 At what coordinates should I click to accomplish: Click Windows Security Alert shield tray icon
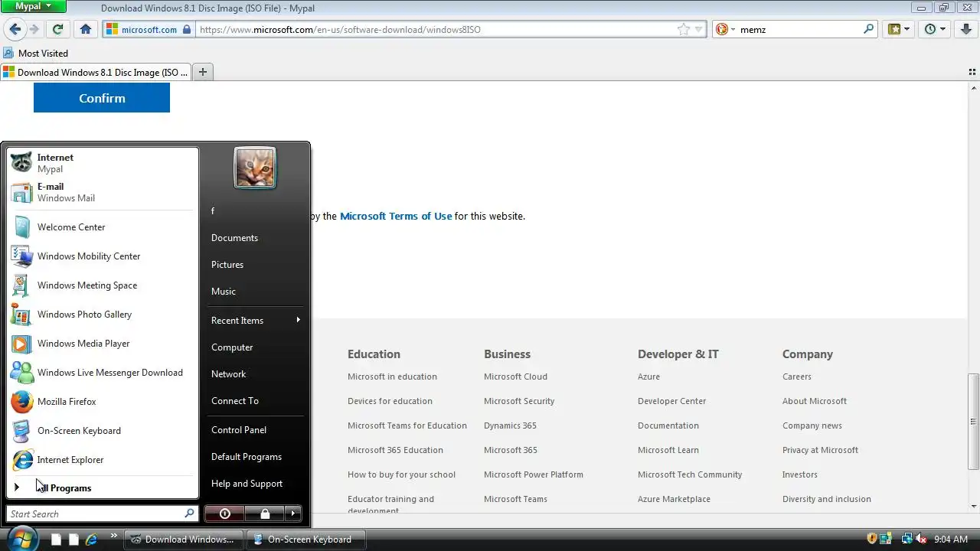pyautogui.click(x=872, y=540)
